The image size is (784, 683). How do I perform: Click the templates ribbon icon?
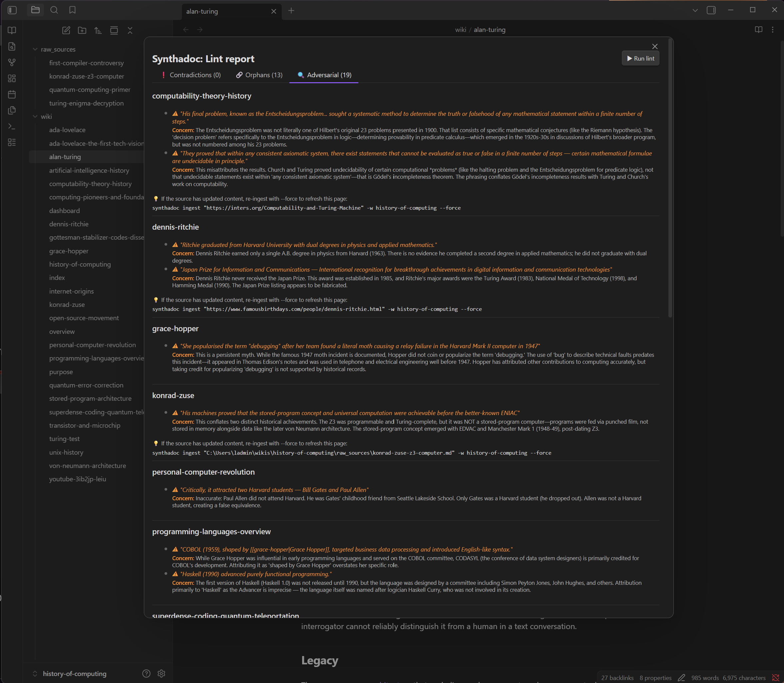point(12,111)
